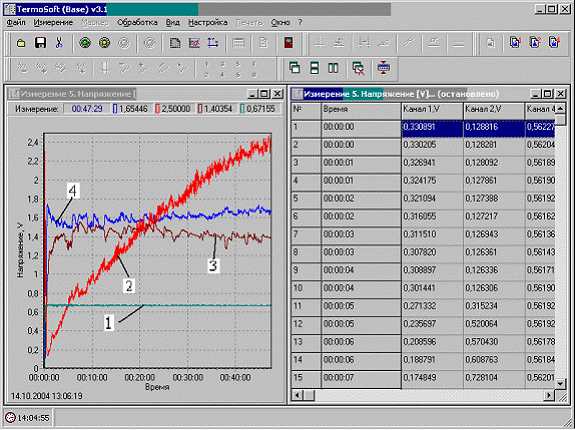575x430 pixels.
Task: Exit the program with the red door icon
Action: point(289,43)
